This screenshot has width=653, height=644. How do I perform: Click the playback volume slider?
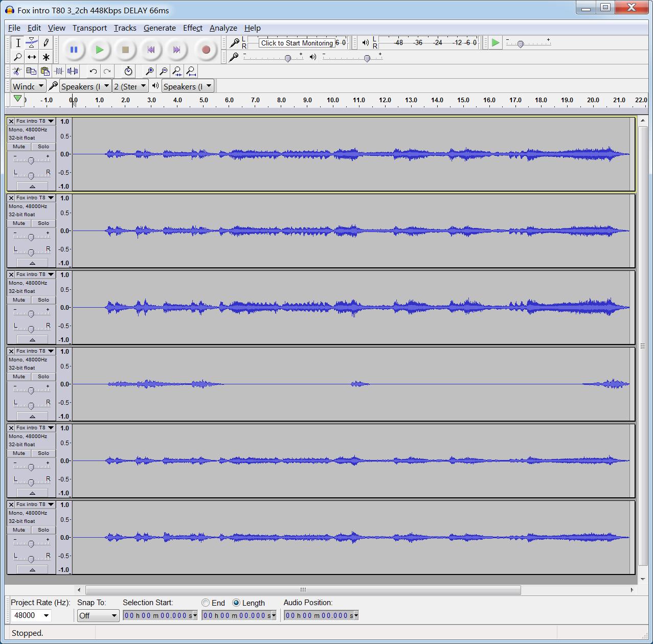pos(367,58)
